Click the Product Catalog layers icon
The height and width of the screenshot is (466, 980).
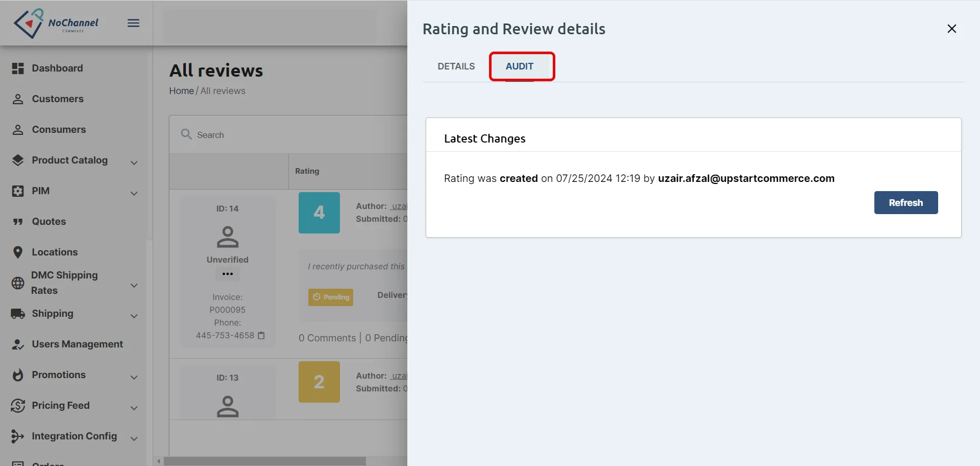[18, 160]
